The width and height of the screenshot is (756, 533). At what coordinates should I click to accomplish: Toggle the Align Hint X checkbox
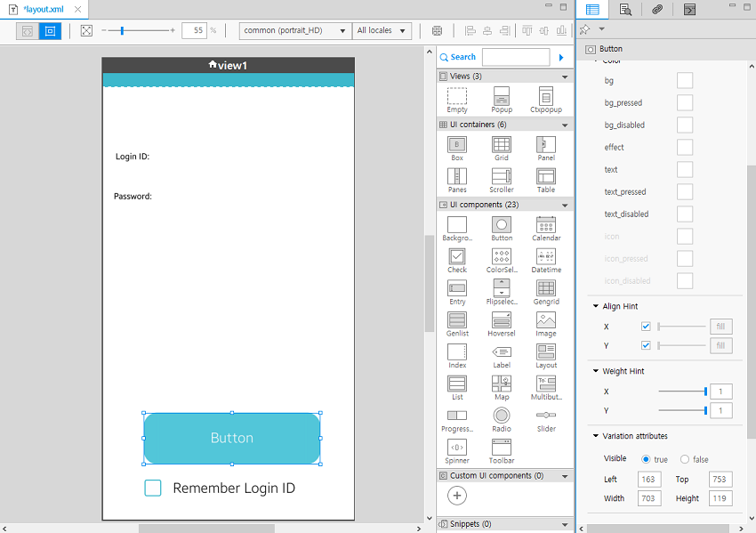click(646, 327)
